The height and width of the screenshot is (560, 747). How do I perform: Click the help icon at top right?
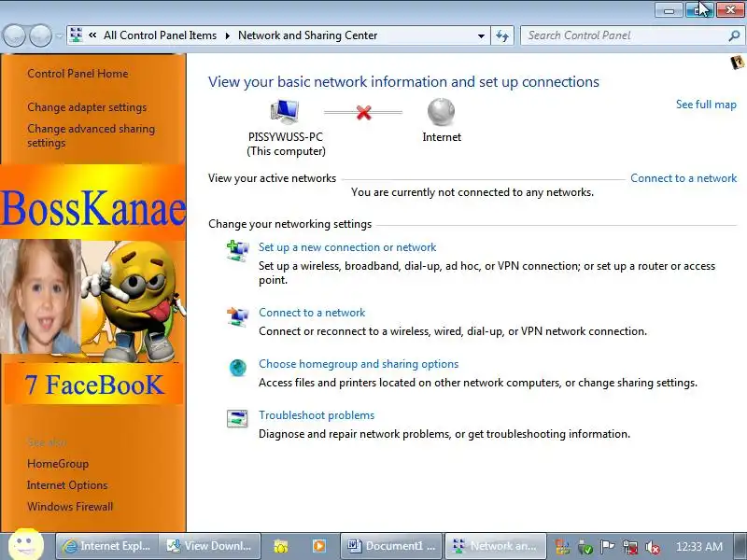point(738,63)
